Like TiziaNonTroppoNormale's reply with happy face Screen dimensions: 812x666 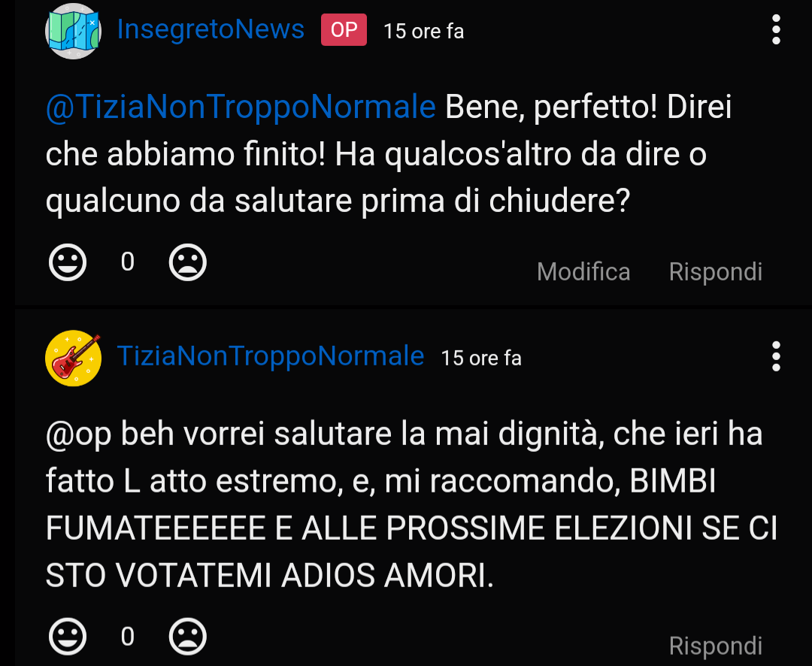pos(68,637)
